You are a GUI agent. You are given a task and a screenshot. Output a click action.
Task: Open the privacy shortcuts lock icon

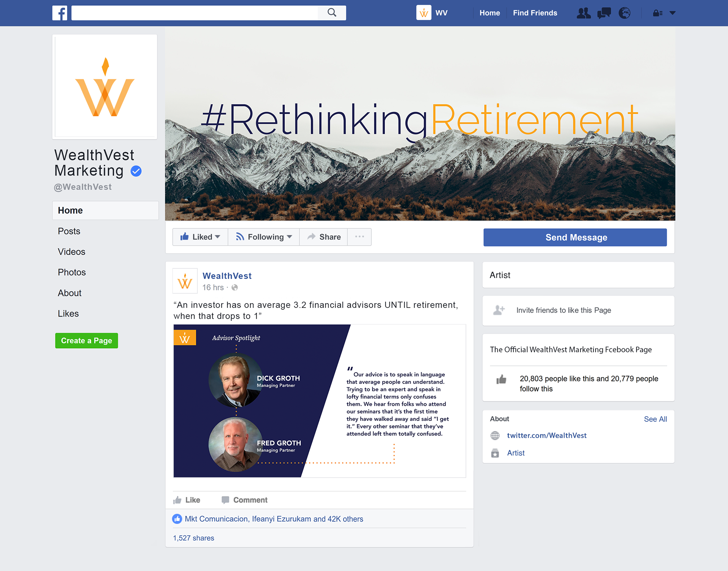[x=657, y=13]
